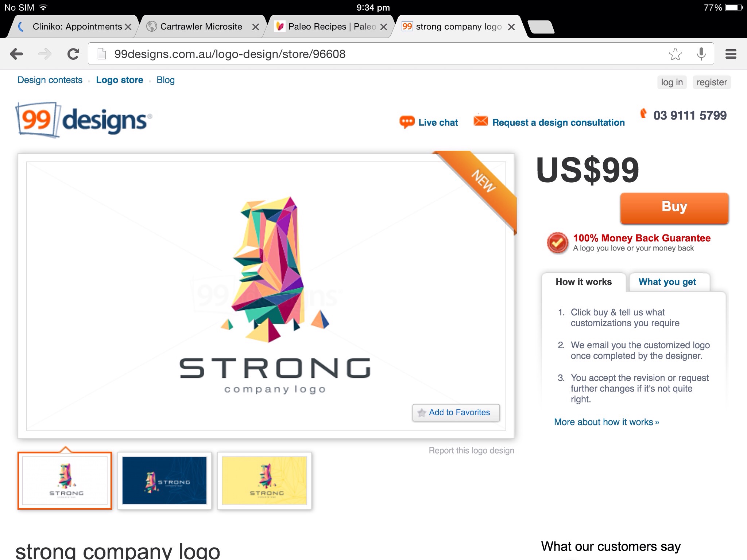Open the 99designs logo home link
747x560 pixels.
pos(84,120)
